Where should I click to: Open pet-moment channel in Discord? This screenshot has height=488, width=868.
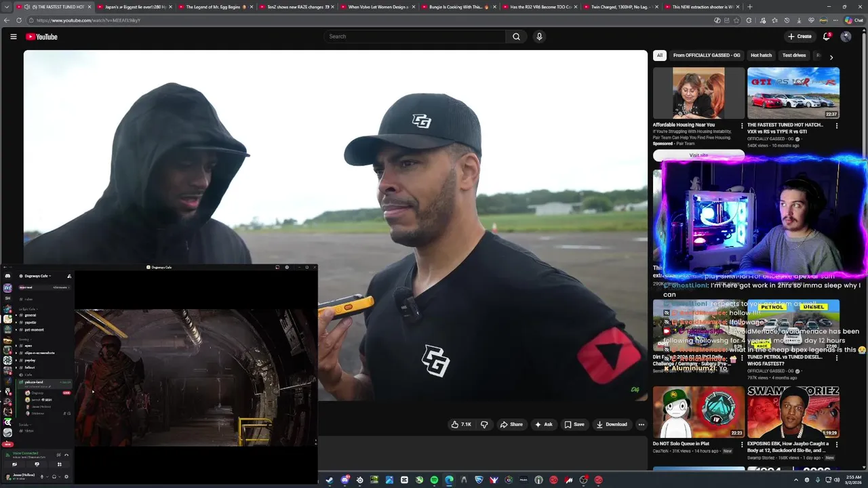pyautogui.click(x=34, y=330)
